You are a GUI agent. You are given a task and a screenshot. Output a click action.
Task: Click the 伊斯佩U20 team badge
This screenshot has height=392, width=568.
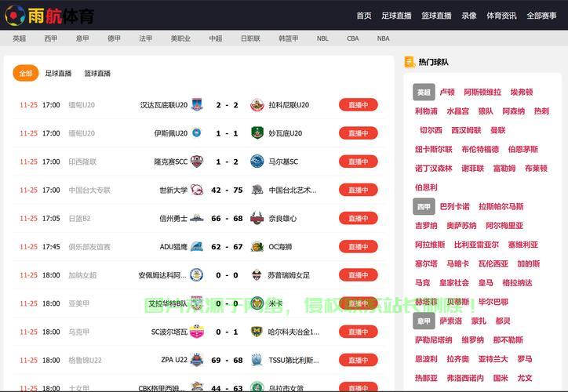(x=197, y=133)
